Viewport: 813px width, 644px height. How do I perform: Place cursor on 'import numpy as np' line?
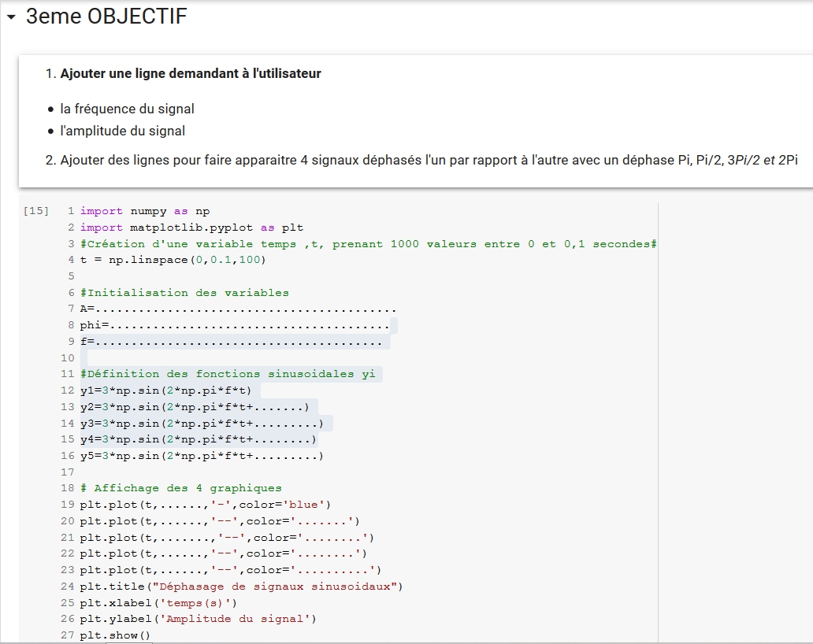[145, 211]
